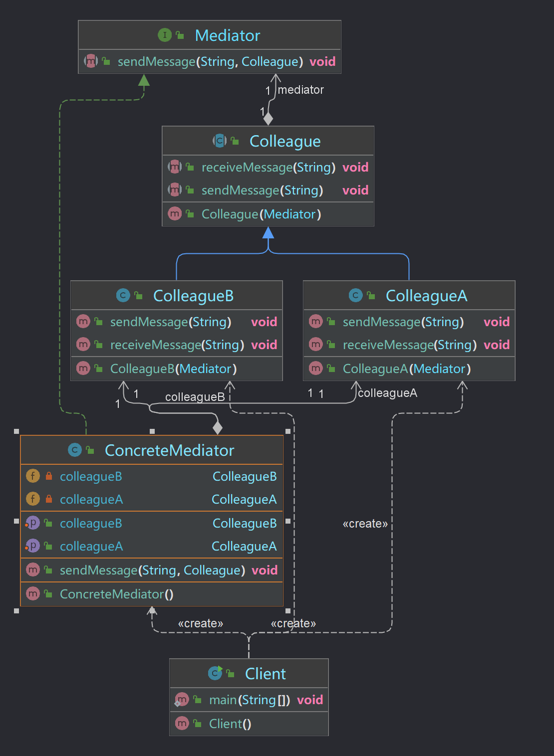Screen dimensions: 554x756
Task: Click the class icon next to ColleagueA
Action: (x=355, y=296)
